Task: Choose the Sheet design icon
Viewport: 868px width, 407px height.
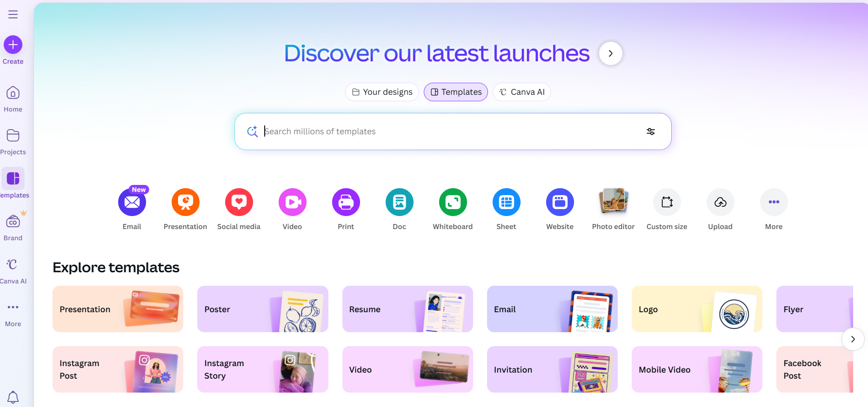Action: point(507,202)
